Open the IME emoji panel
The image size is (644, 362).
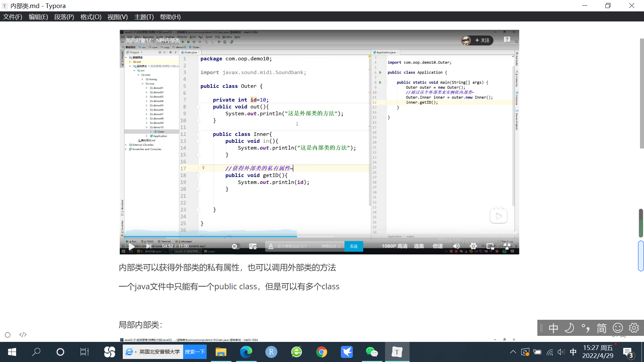coord(618,328)
